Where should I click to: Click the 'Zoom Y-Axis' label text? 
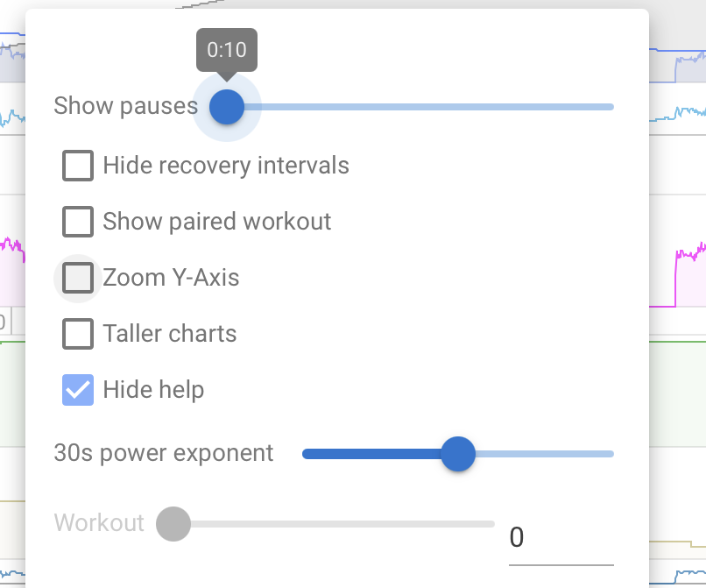point(171,278)
